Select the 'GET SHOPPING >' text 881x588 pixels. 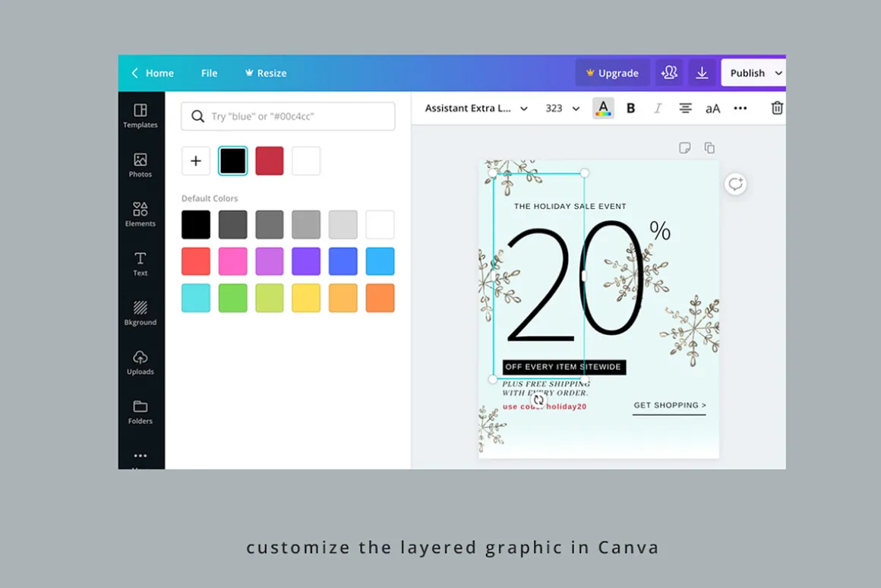[670, 406]
